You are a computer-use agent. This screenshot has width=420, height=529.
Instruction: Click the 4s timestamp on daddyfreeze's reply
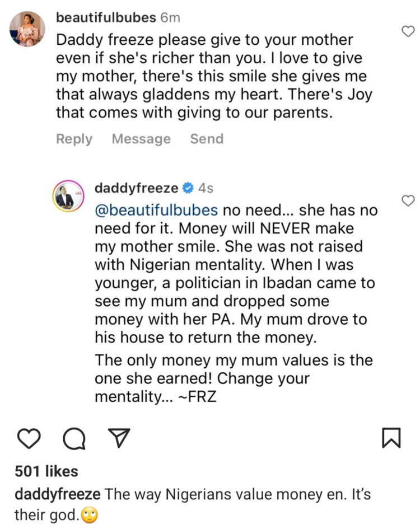click(206, 188)
